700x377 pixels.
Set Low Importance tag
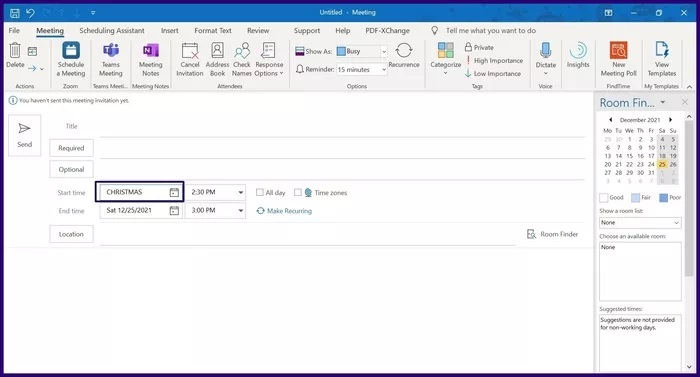point(492,73)
